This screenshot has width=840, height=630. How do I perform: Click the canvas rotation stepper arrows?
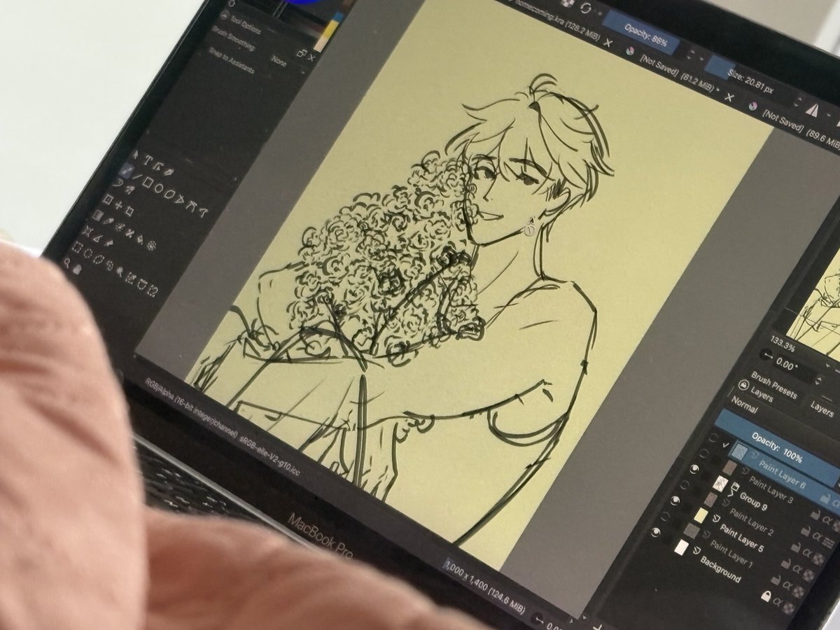[x=820, y=379]
